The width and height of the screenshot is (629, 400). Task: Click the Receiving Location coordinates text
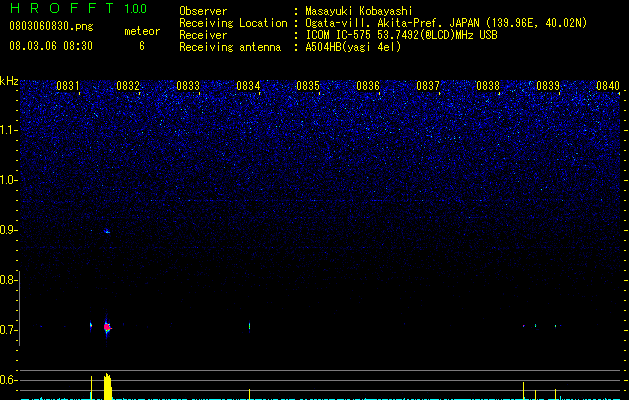click(x=446, y=23)
